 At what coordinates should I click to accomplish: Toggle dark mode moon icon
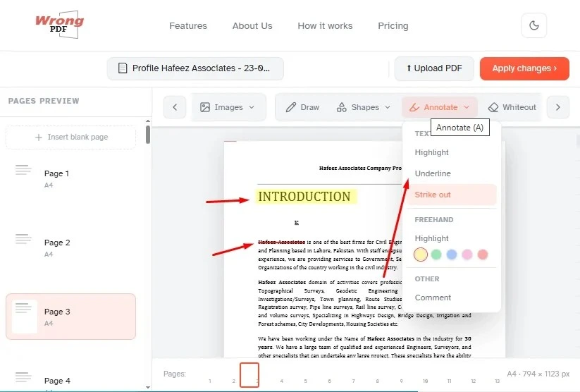click(x=533, y=25)
